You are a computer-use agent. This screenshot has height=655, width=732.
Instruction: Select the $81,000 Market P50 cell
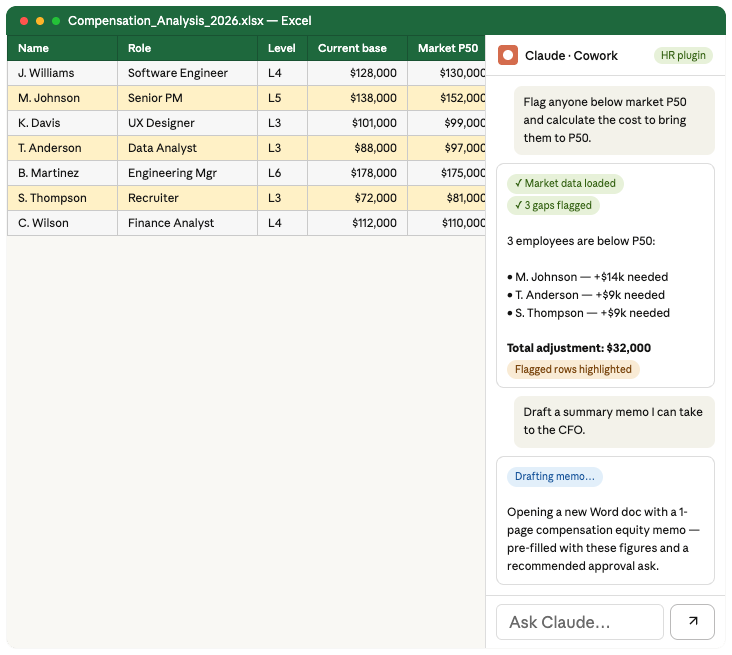(x=446, y=198)
